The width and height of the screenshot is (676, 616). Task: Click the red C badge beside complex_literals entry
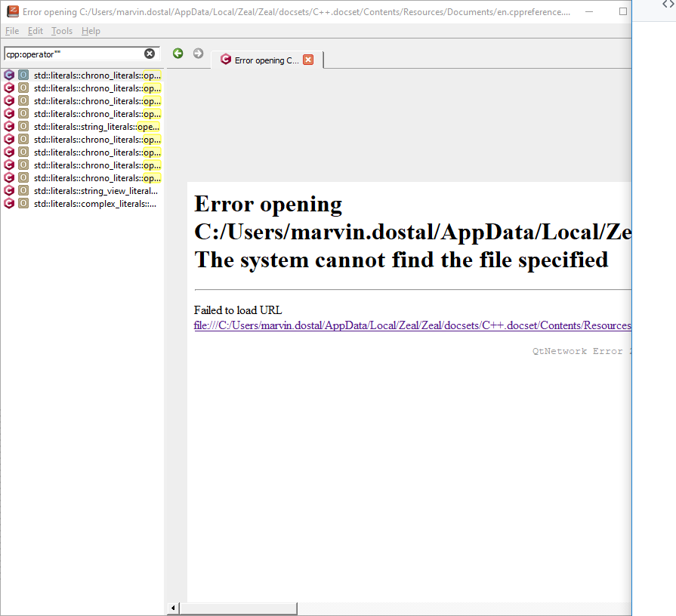click(x=9, y=203)
